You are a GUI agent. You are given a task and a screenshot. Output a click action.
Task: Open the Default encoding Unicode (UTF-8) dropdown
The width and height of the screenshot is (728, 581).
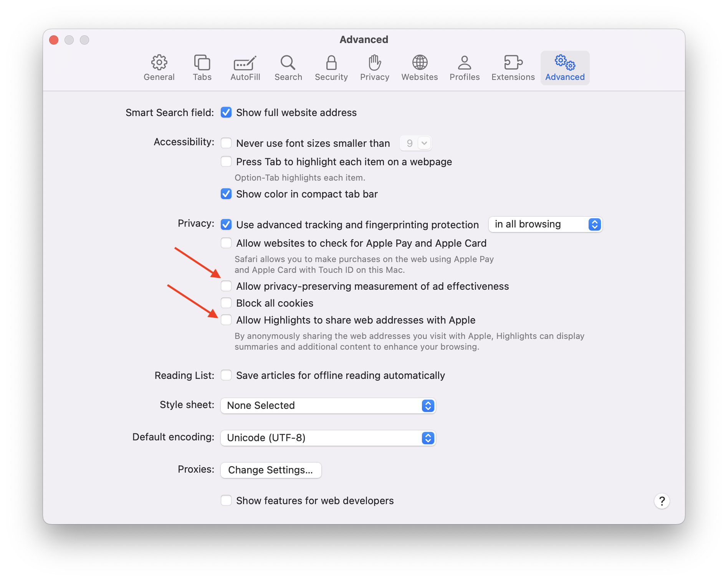click(328, 438)
